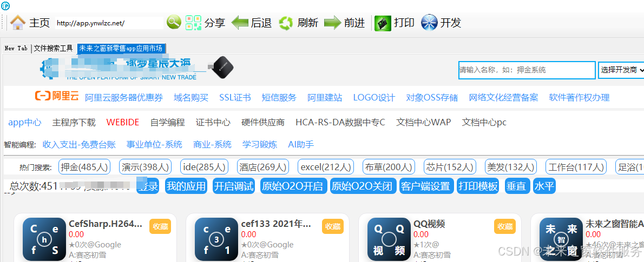Viewport: 644px width, 262px height.
Task: Open the 短信服务 link
Action: pyautogui.click(x=279, y=98)
